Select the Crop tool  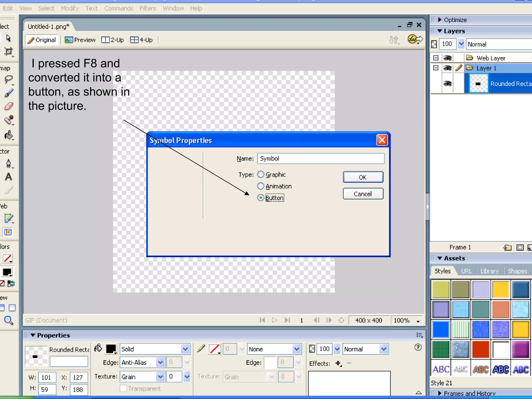pyautogui.click(x=8, y=51)
